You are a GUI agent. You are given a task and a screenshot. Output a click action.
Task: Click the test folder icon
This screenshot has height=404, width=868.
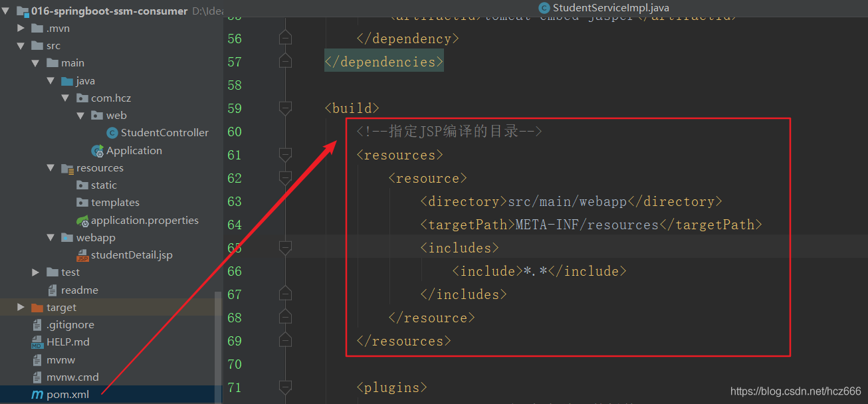pyautogui.click(x=52, y=272)
